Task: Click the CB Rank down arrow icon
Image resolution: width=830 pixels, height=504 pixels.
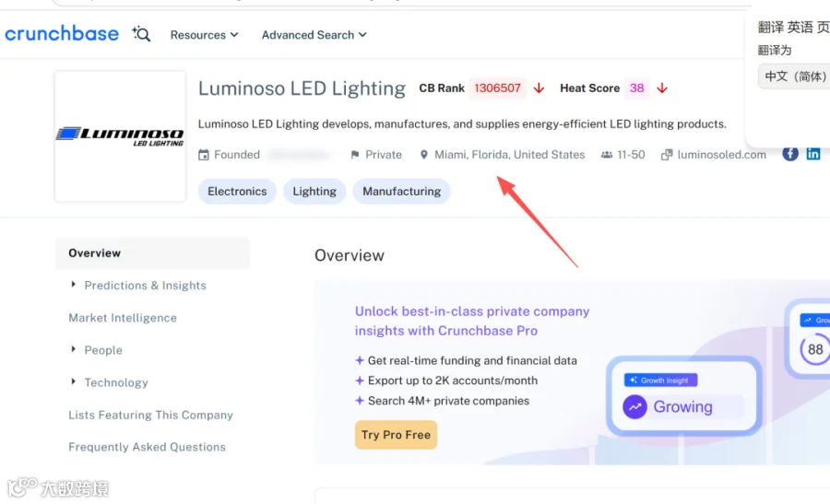Action: point(539,88)
